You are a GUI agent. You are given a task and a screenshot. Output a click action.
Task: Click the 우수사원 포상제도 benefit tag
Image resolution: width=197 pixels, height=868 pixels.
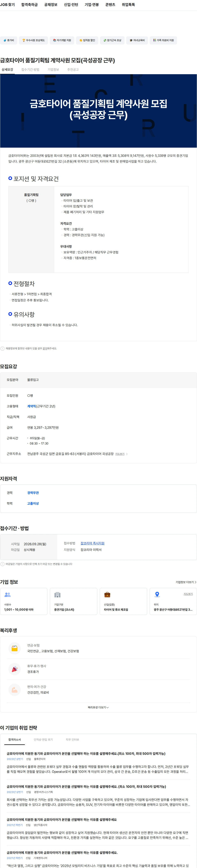tap(33, 40)
